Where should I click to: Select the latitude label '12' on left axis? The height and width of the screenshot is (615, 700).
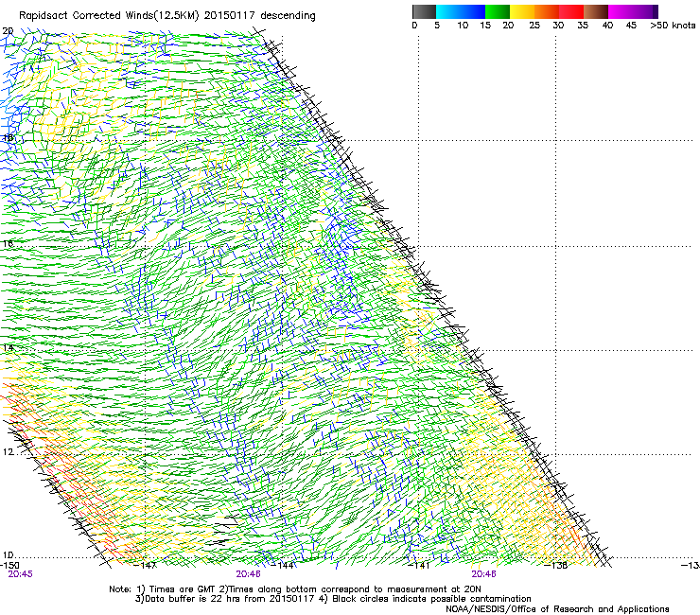click(8, 452)
